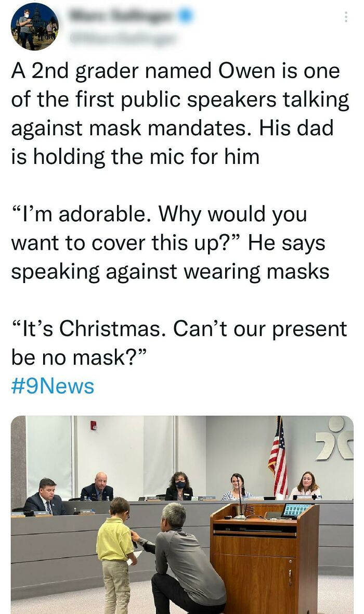
Task: Click the "It's Christmas" quote text
Action: 179,343
